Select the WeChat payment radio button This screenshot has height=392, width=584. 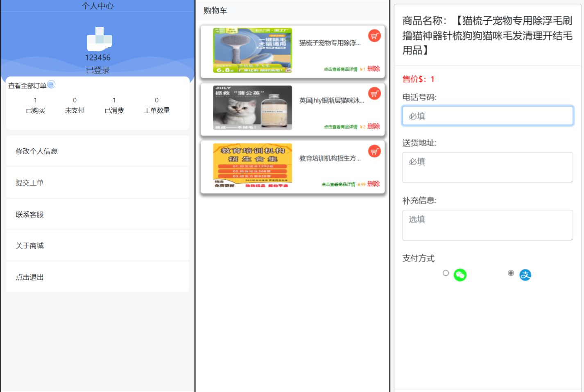click(446, 273)
